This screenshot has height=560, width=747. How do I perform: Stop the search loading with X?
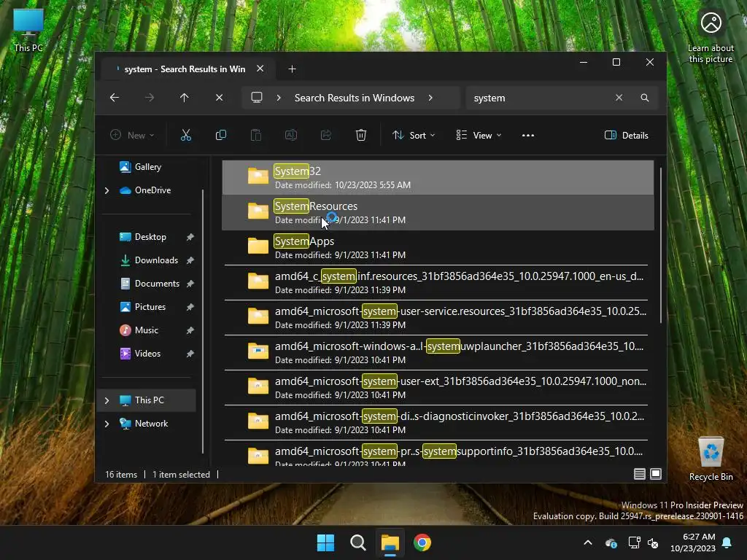click(219, 98)
